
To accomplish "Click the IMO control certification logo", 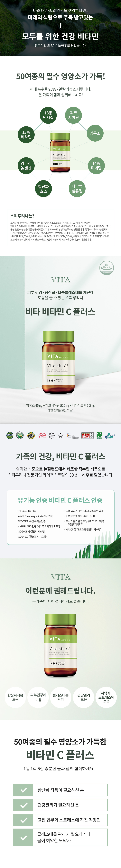I will tap(110, 435).
